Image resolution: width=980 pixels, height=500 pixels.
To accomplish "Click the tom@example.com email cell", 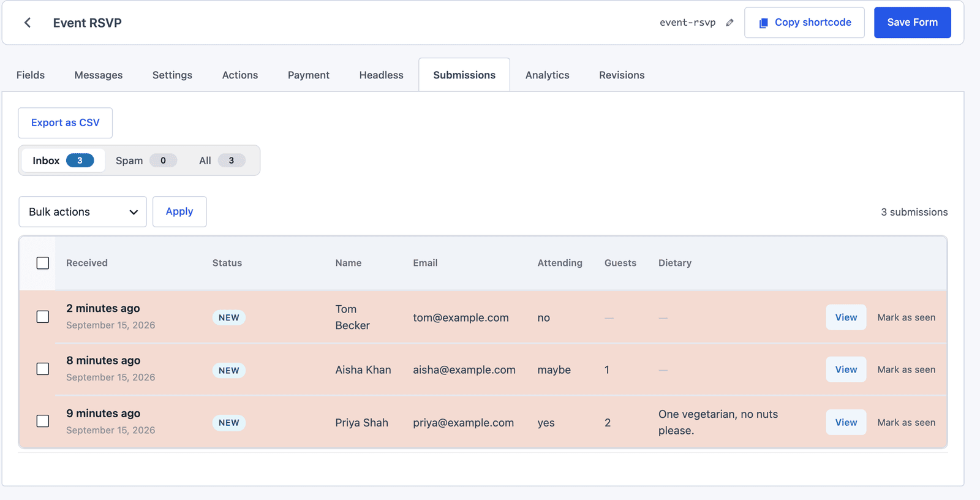I will tap(461, 317).
